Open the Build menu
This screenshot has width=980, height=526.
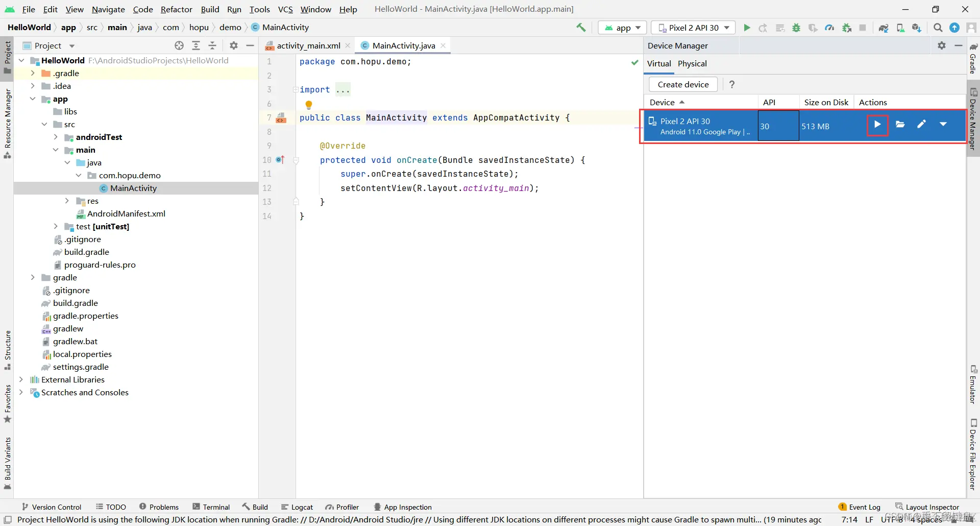click(x=210, y=9)
